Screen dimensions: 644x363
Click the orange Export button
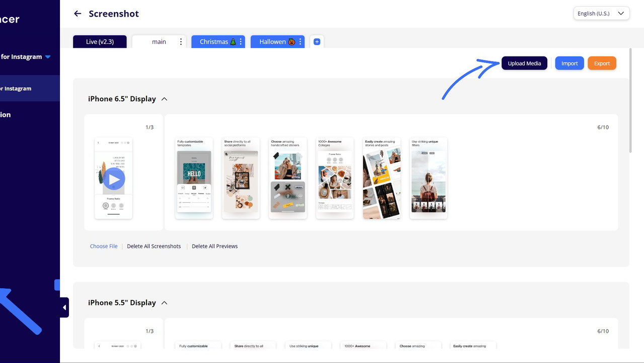click(x=602, y=64)
